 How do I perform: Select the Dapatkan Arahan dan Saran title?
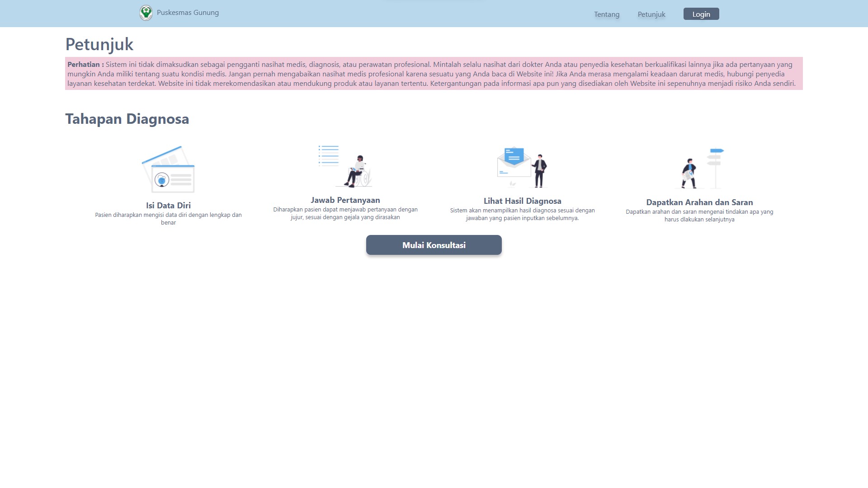click(x=699, y=202)
